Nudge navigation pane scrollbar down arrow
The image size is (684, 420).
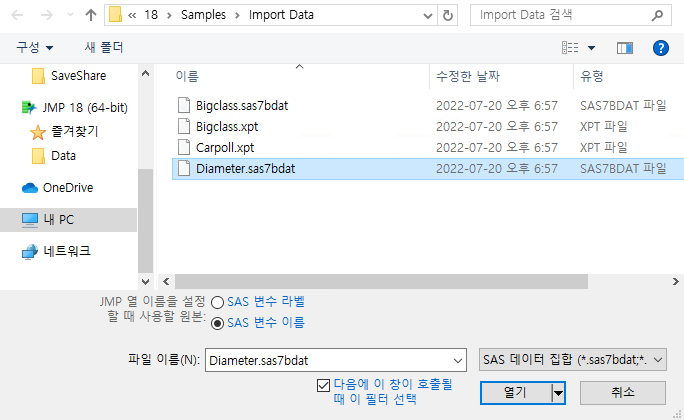[x=146, y=282]
